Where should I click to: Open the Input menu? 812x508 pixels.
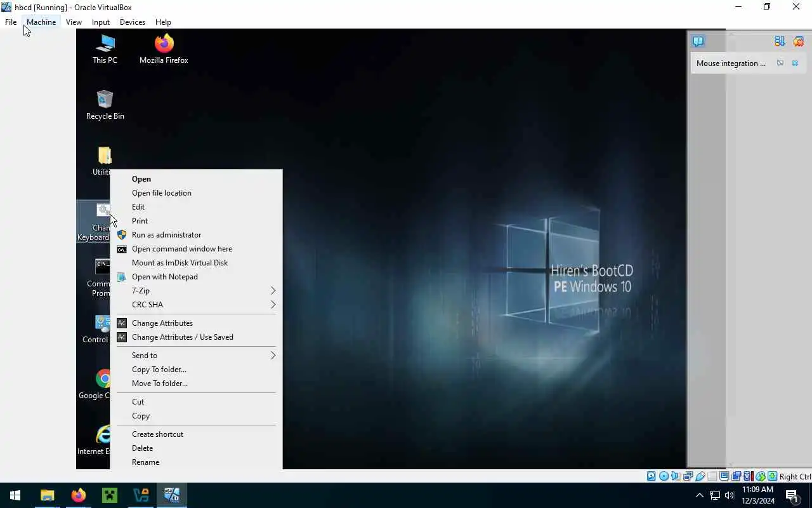(101, 22)
